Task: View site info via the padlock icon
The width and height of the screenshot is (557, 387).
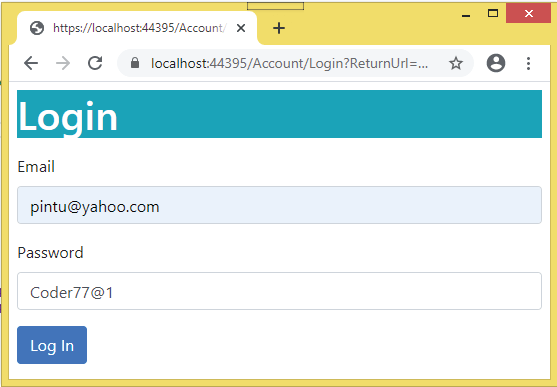Action: (x=135, y=63)
